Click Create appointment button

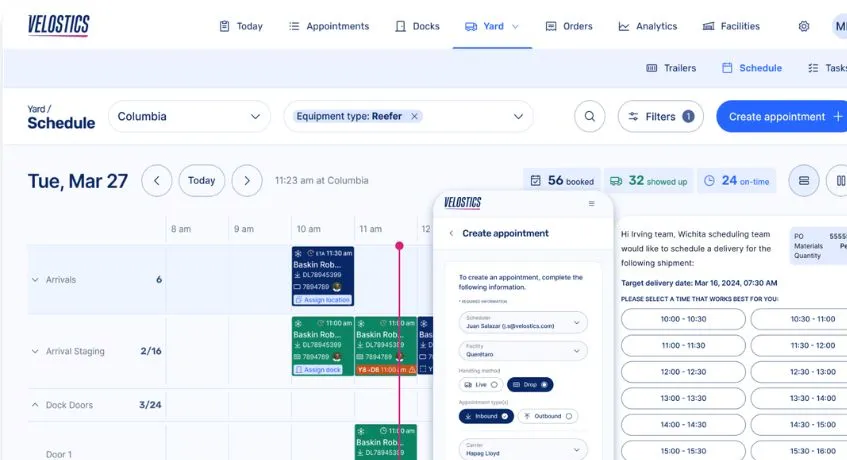pyautogui.click(x=782, y=116)
